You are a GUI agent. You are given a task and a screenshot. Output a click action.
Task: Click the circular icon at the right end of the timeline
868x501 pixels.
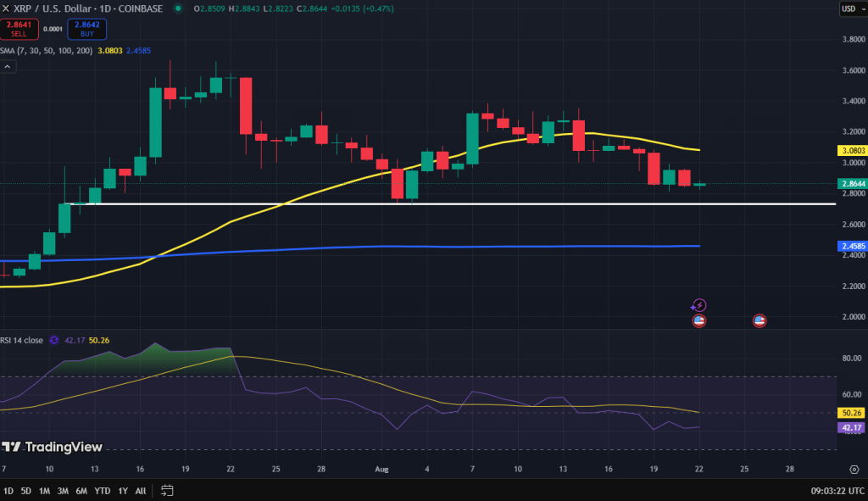click(x=854, y=468)
